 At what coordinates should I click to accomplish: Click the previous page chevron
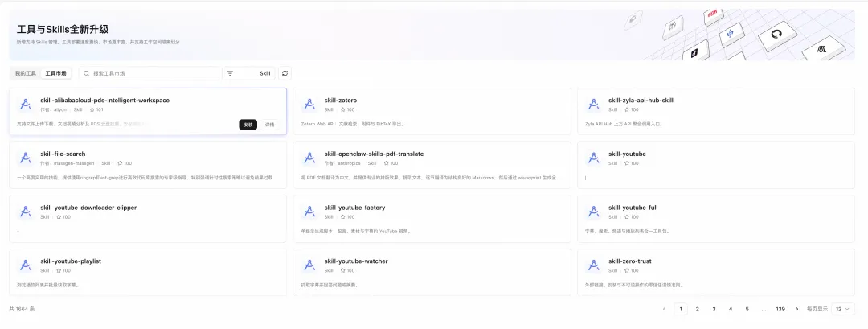point(665,309)
